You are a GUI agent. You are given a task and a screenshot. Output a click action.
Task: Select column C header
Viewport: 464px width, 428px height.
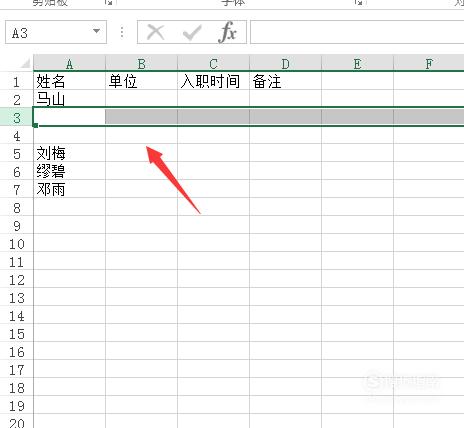click(213, 63)
